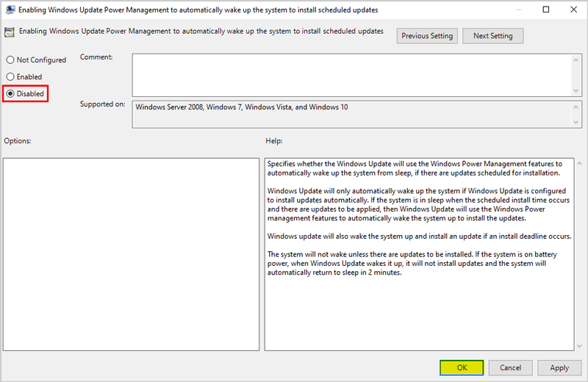This screenshot has width=588, height=382.
Task: Click the empty Options pane
Action: click(x=131, y=254)
